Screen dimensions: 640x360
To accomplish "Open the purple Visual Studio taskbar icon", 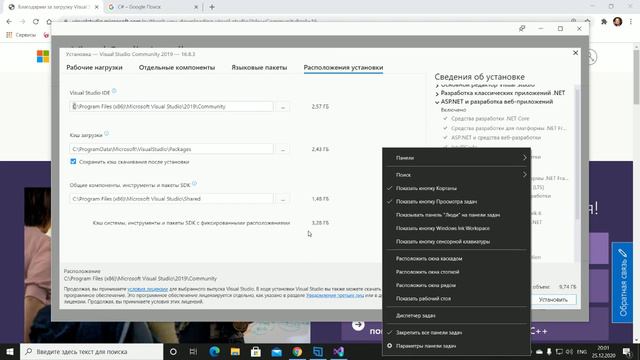I will pyautogui.click(x=339, y=351).
